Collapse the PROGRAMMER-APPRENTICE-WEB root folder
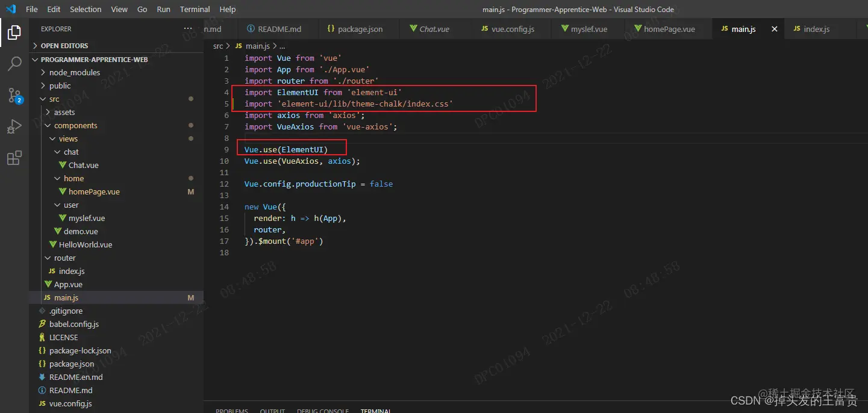Viewport: 868px width, 413px height. 36,60
